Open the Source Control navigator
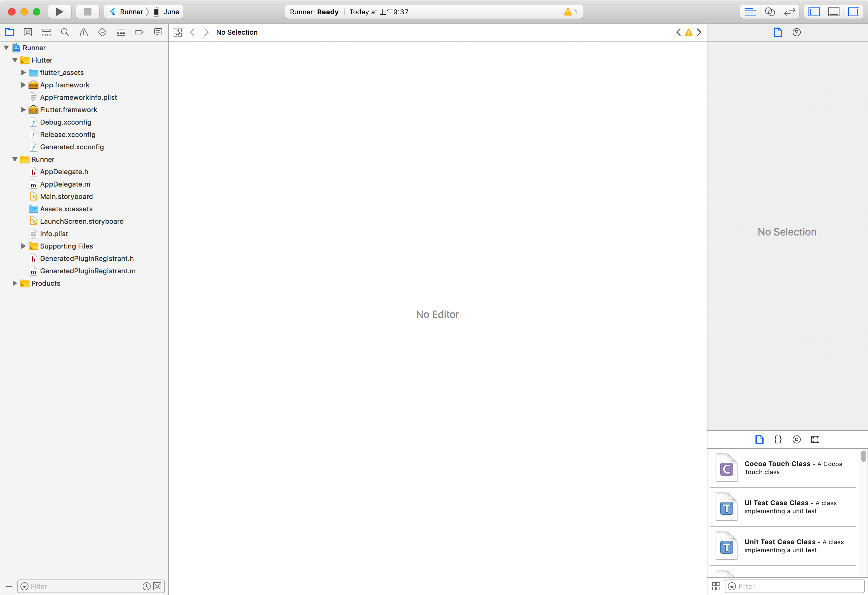This screenshot has height=595, width=868. pos(28,32)
